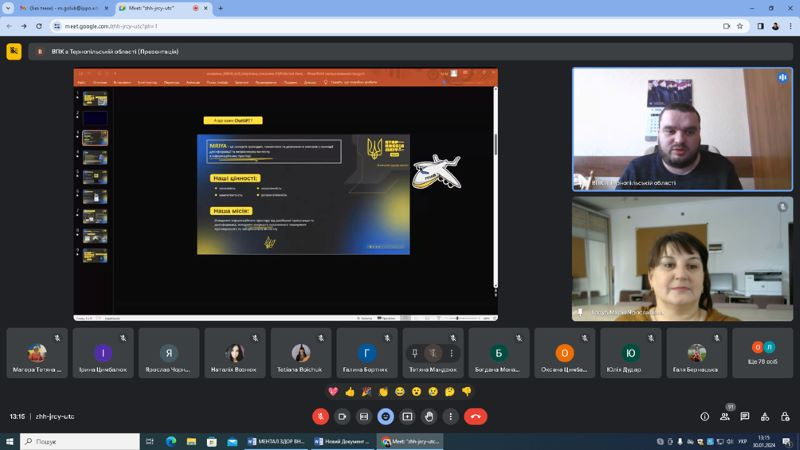Open Task View on the taskbar
The height and width of the screenshot is (450, 800).
pos(149,441)
